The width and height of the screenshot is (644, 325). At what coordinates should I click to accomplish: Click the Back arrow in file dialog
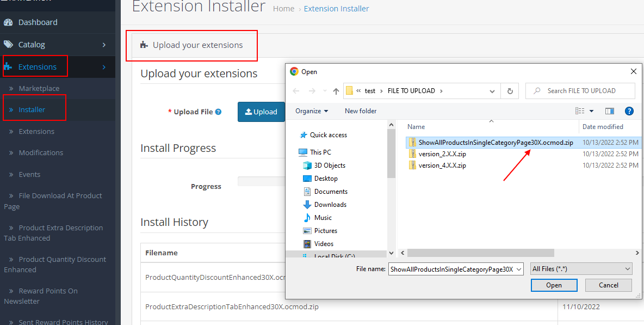[x=296, y=91]
